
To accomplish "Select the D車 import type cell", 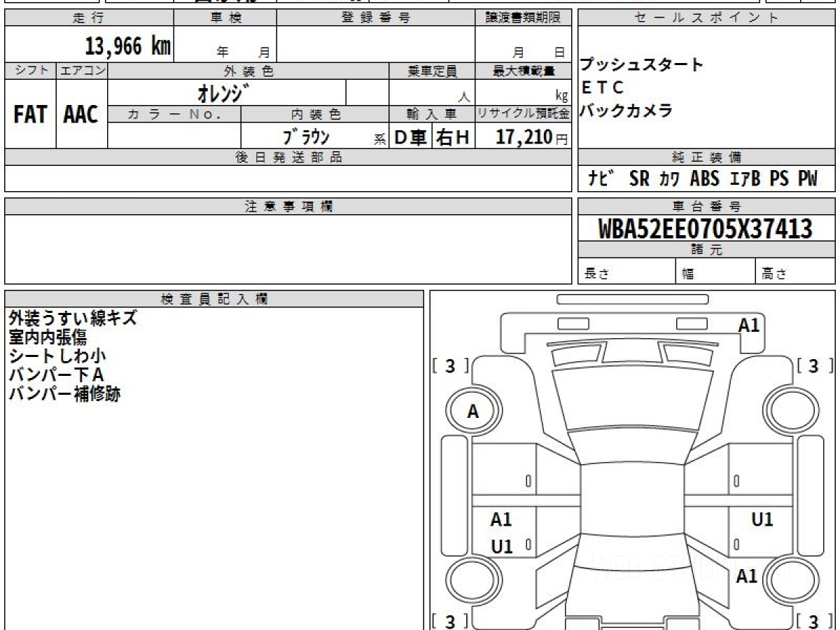I will (x=410, y=137).
